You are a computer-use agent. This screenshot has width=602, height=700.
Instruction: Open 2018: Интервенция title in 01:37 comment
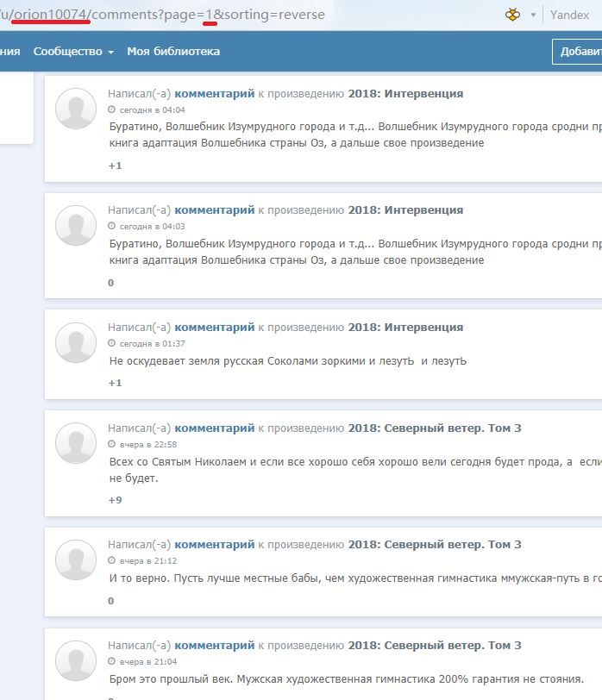point(405,328)
